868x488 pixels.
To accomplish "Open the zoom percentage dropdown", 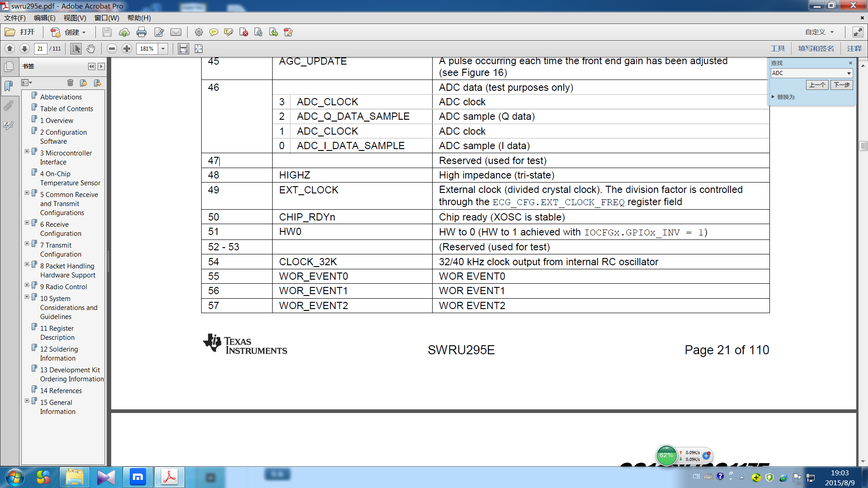I will click(x=163, y=48).
